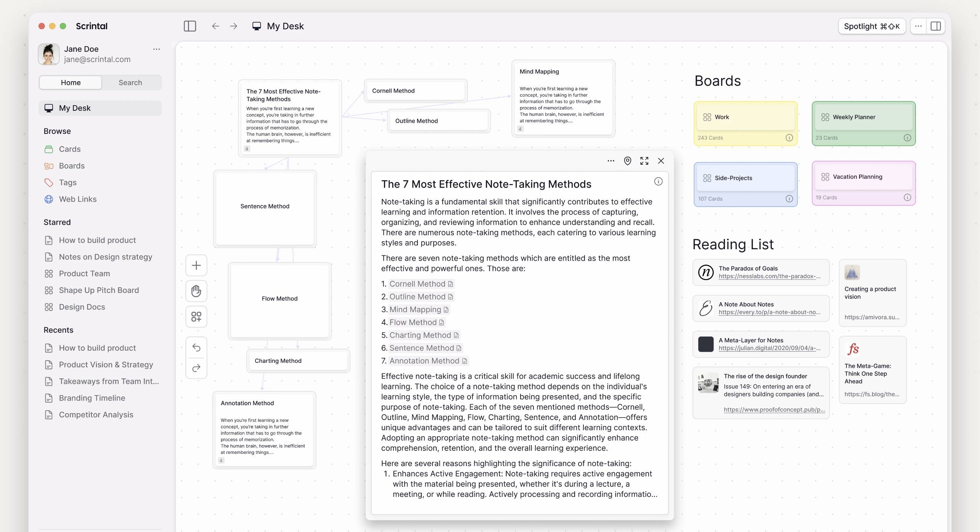This screenshot has height=532, width=980.
Task: Expand the card to fullscreen with the expand icon
Action: point(644,160)
